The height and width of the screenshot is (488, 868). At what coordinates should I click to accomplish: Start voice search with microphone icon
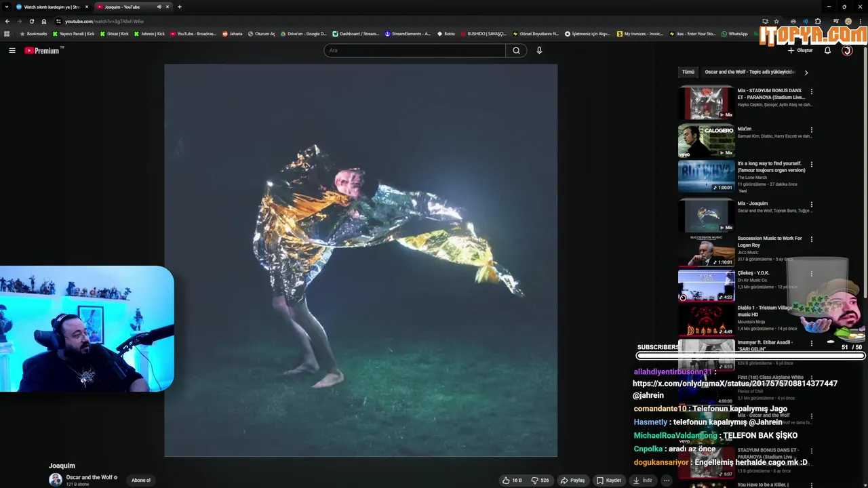539,50
